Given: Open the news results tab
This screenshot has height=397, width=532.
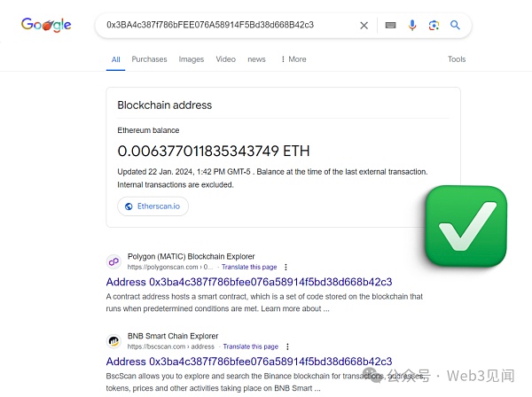Looking at the screenshot, I should pyautogui.click(x=256, y=59).
